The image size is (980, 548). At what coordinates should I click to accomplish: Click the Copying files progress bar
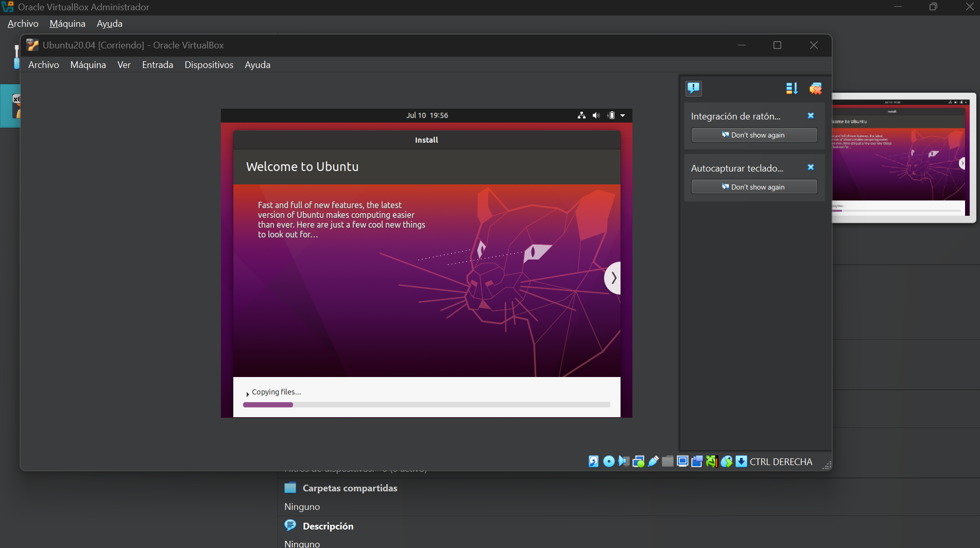(x=426, y=405)
